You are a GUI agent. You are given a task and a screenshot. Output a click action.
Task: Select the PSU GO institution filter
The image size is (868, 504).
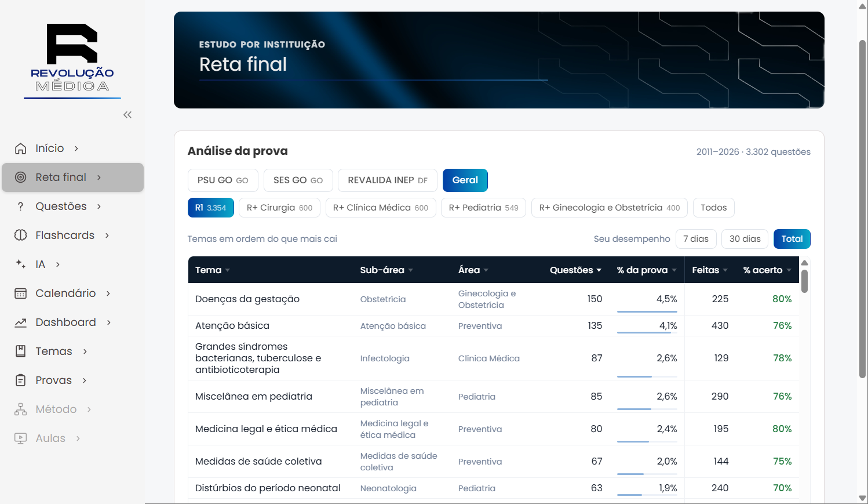coord(223,180)
